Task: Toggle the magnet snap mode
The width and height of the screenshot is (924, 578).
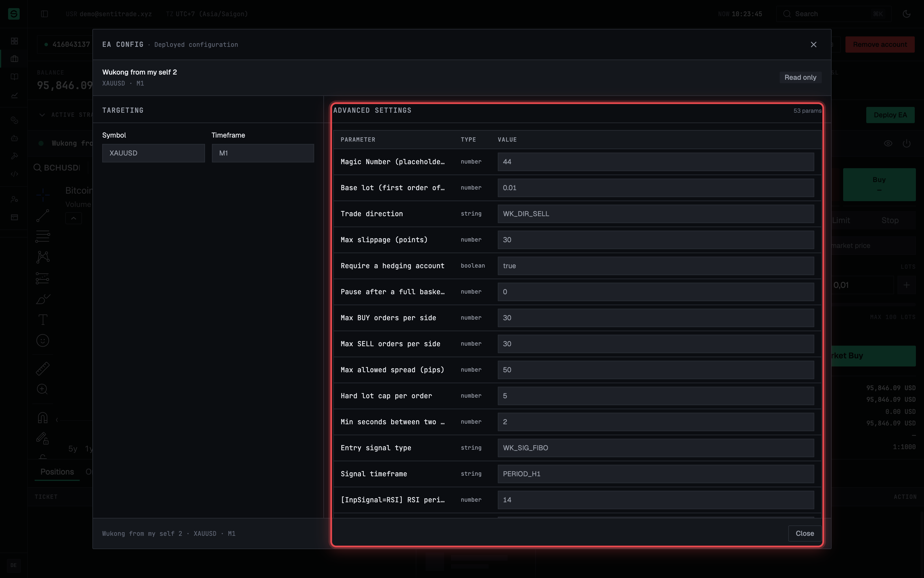Action: [x=43, y=417]
